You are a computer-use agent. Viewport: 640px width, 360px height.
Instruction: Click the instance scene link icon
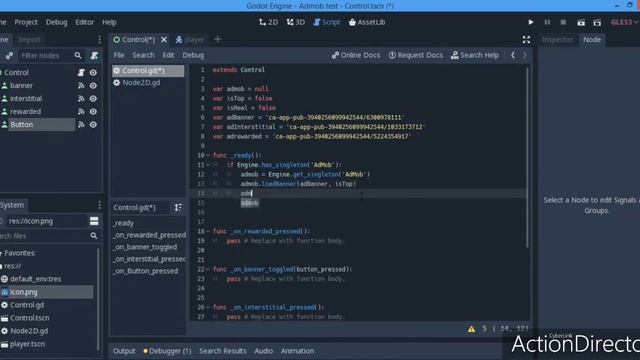(9, 56)
